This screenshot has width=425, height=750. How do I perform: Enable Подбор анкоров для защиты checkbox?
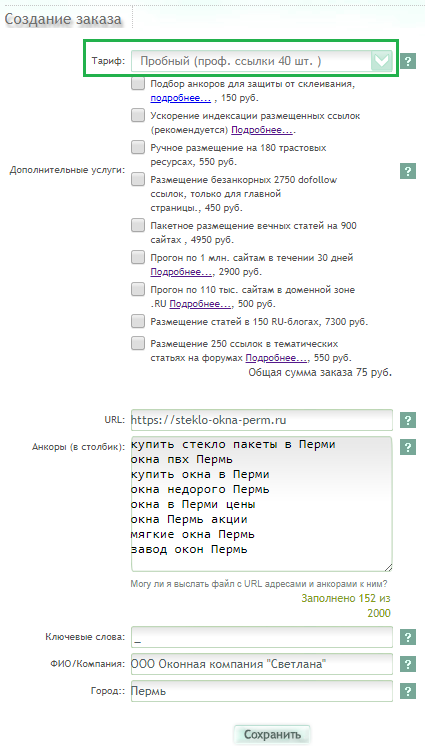tap(138, 84)
